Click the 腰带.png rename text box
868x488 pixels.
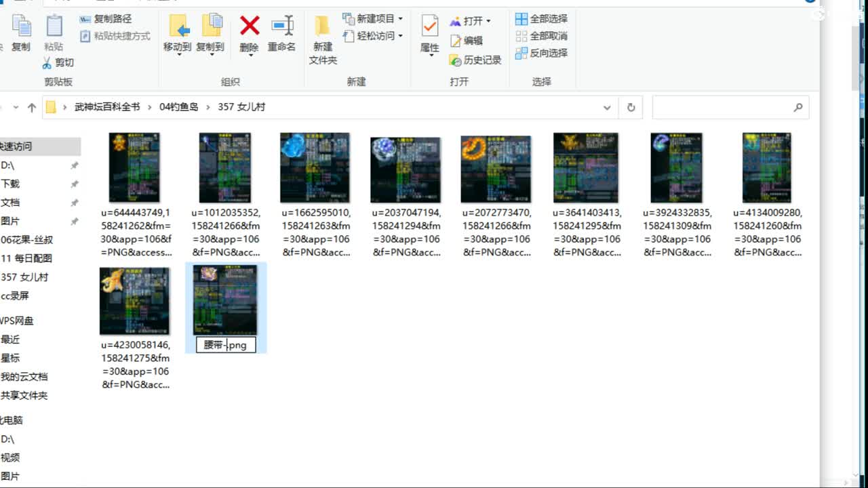click(x=226, y=345)
